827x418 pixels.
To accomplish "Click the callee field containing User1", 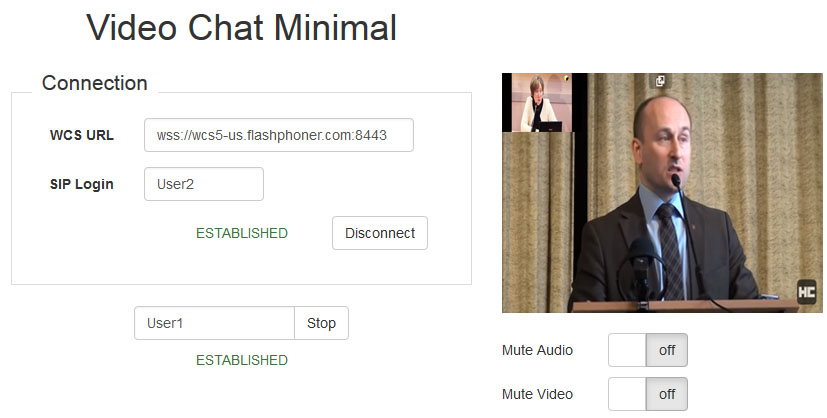I will 214,323.
